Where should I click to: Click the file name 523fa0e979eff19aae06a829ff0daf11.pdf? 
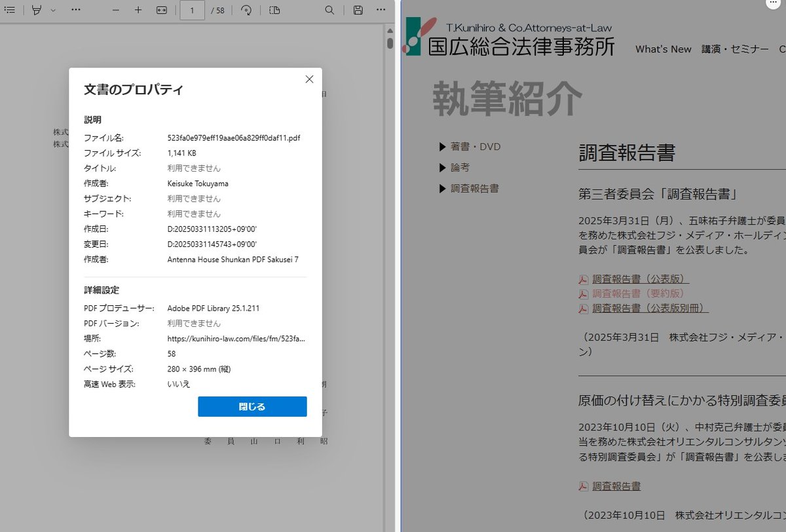234,138
